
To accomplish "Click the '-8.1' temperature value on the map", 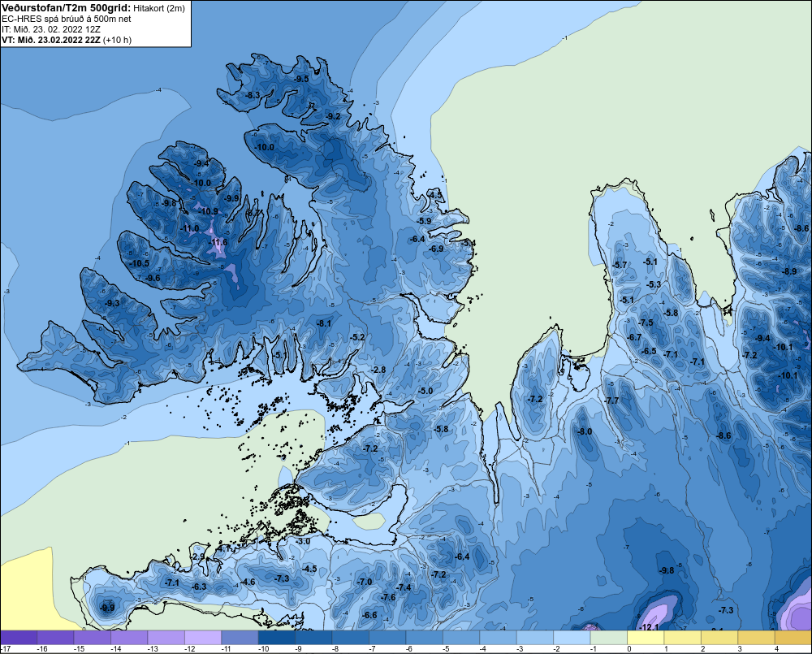I will 324,323.
